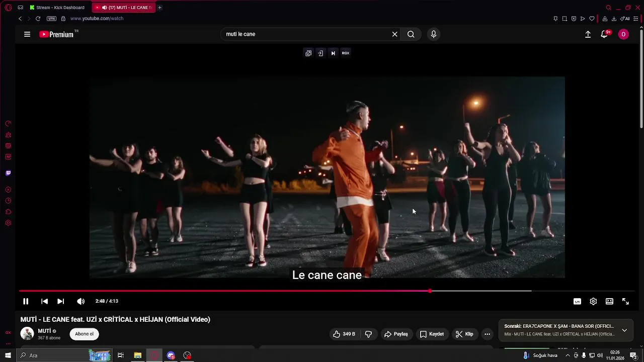Open the player play icon in toolbar

[x=583, y=19]
